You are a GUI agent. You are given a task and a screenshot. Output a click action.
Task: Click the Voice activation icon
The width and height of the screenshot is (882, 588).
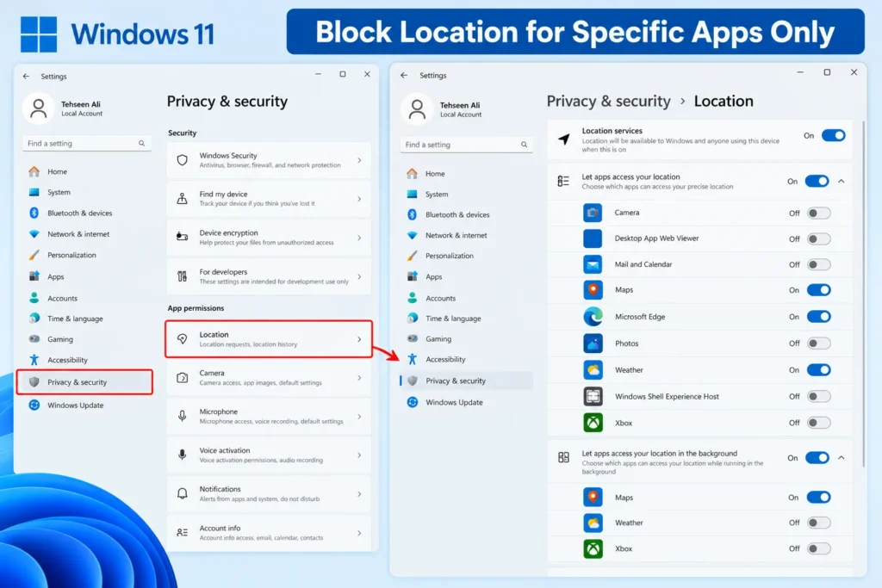[x=183, y=455]
